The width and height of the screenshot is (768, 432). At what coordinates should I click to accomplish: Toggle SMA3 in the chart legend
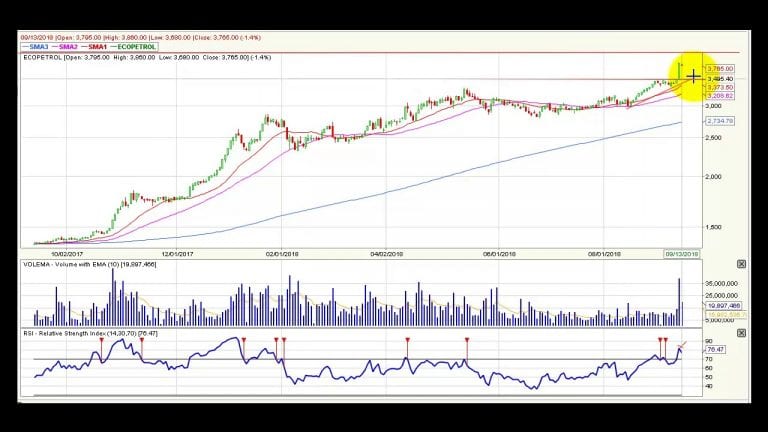point(35,47)
